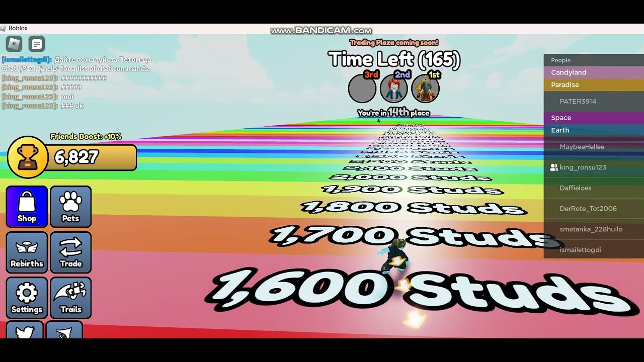Open the Shop menu

coord(27,207)
